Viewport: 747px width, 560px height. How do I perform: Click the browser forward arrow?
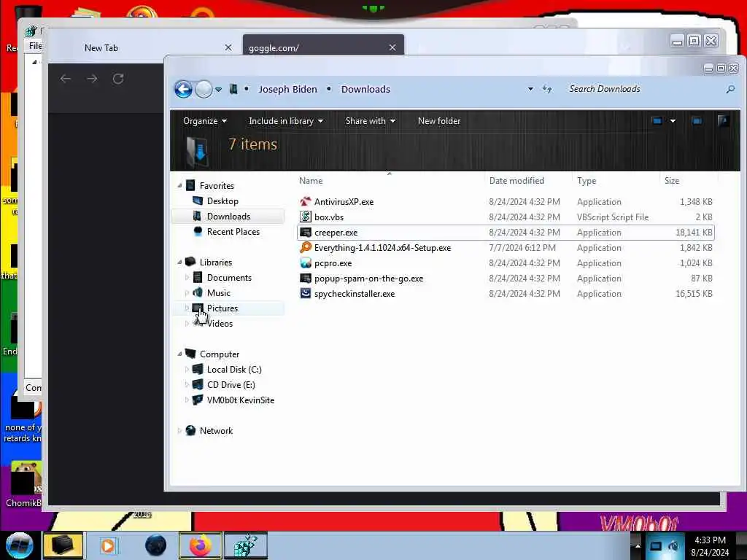pyautogui.click(x=92, y=79)
